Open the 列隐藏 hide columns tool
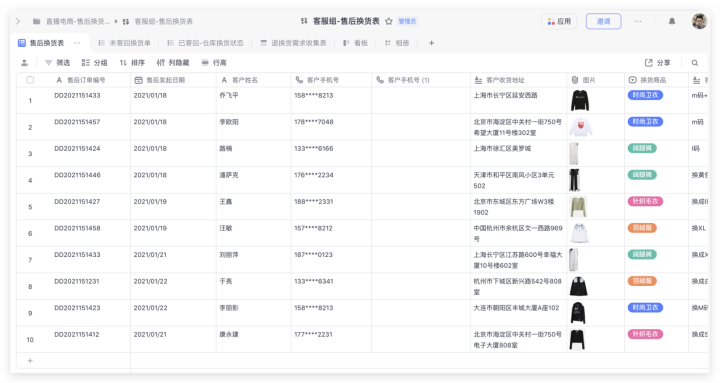 click(x=173, y=62)
